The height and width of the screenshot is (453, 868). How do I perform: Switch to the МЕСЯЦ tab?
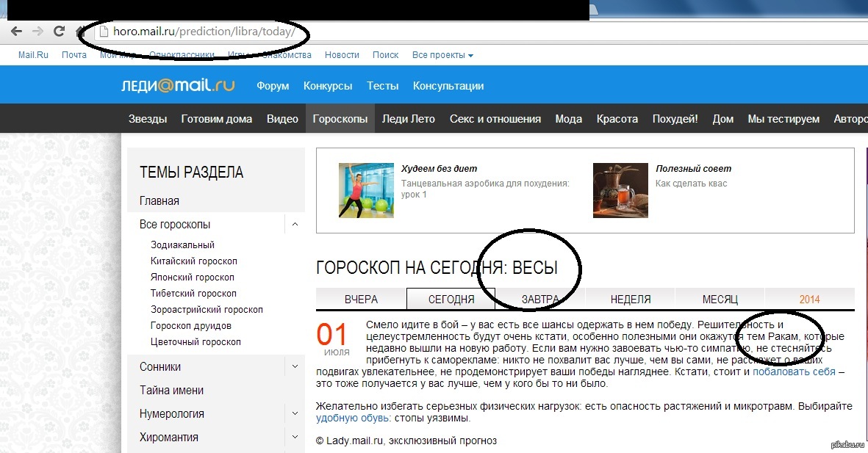pos(720,300)
